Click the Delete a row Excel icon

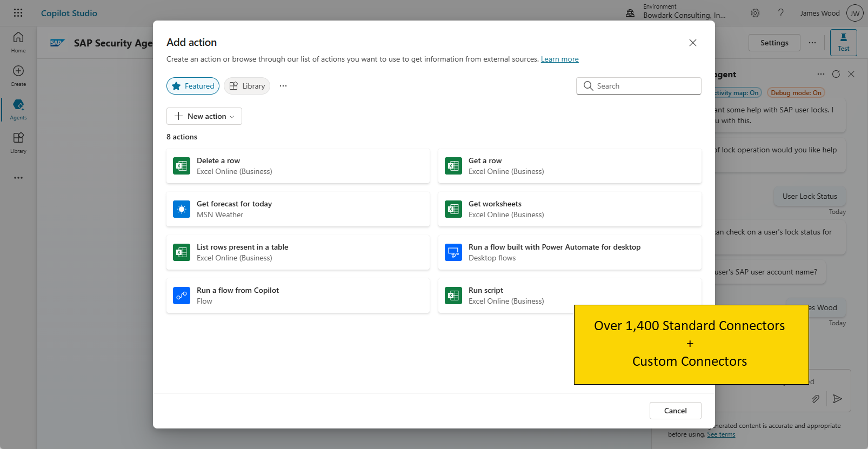pos(182,166)
